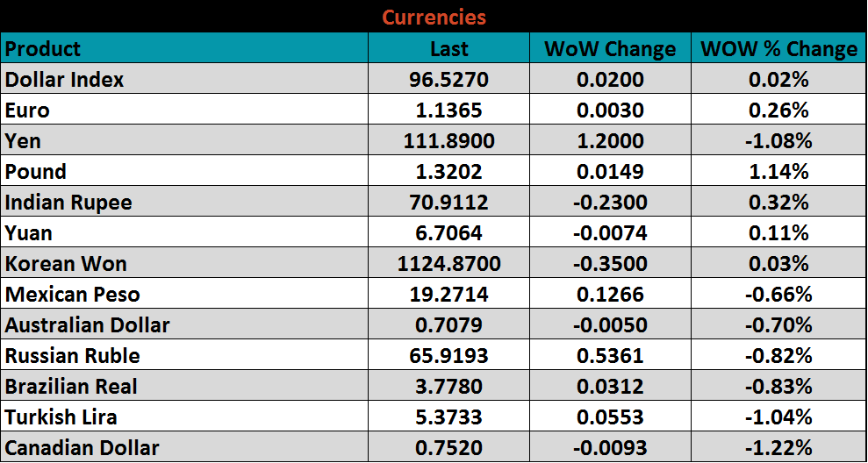Select the Canadian Dollar row label
This screenshot has width=868, height=463.
click(82, 448)
